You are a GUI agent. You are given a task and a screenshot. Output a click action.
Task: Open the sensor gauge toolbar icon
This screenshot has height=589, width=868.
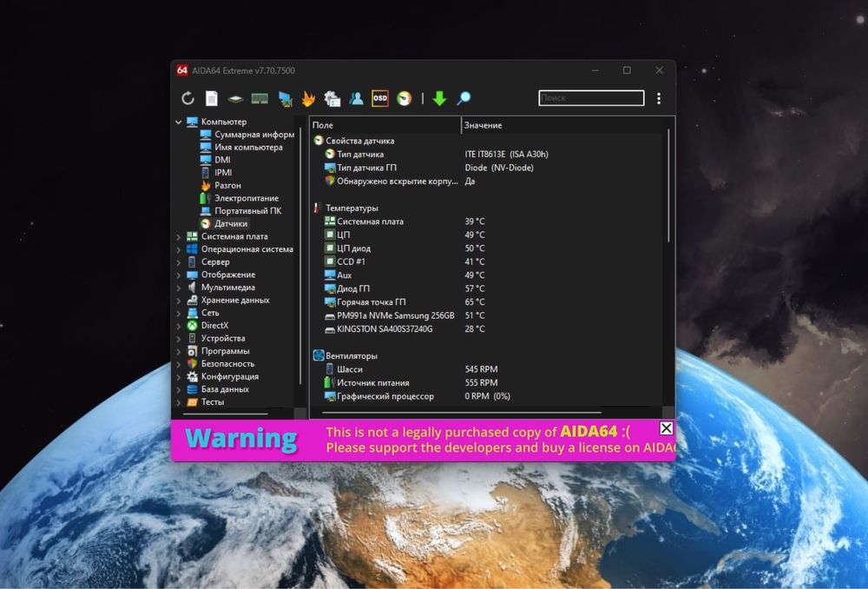(404, 99)
